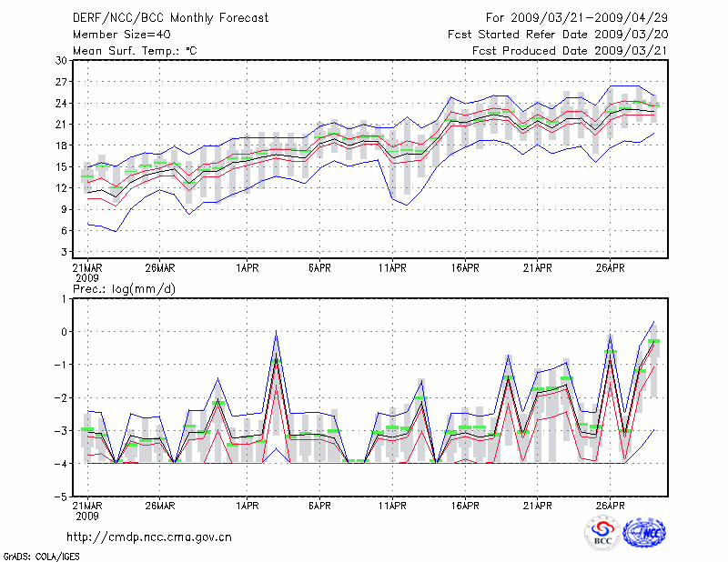Click the BCC logo icon
728x562 pixels.
click(602, 534)
